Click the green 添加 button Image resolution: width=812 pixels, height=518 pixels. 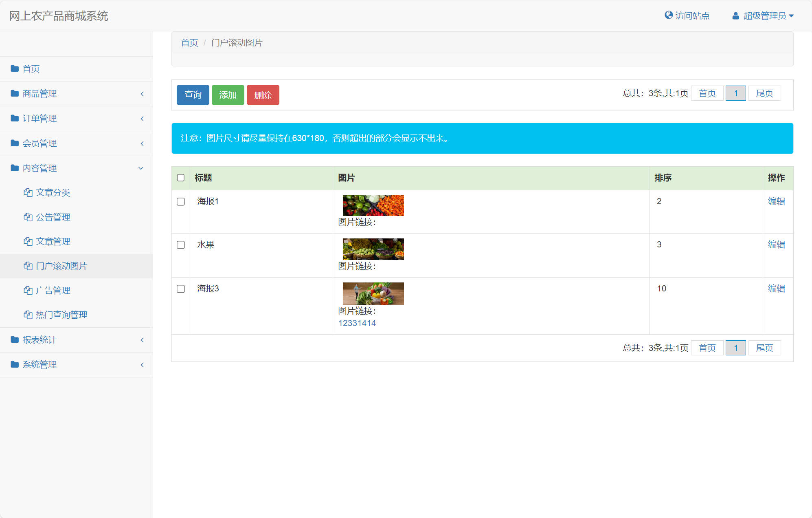(228, 95)
